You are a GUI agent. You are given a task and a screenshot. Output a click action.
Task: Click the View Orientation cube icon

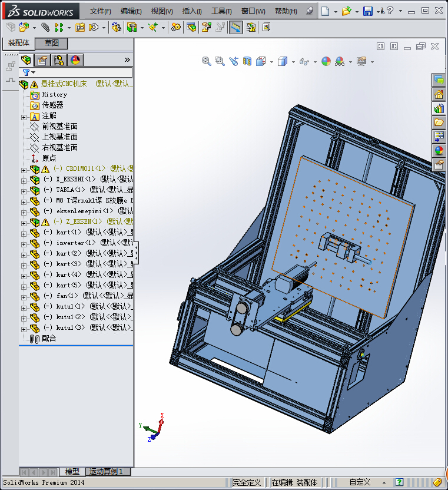(261, 61)
